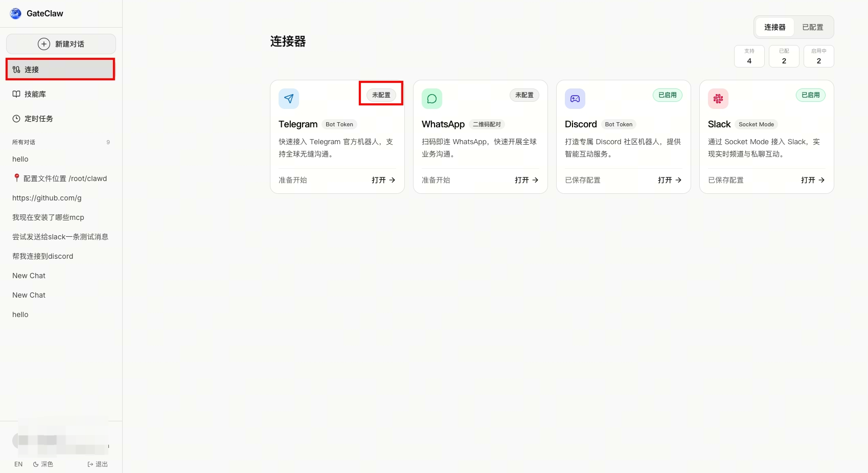Click the Discord game controller icon
This screenshot has width=868, height=473.
(x=575, y=99)
